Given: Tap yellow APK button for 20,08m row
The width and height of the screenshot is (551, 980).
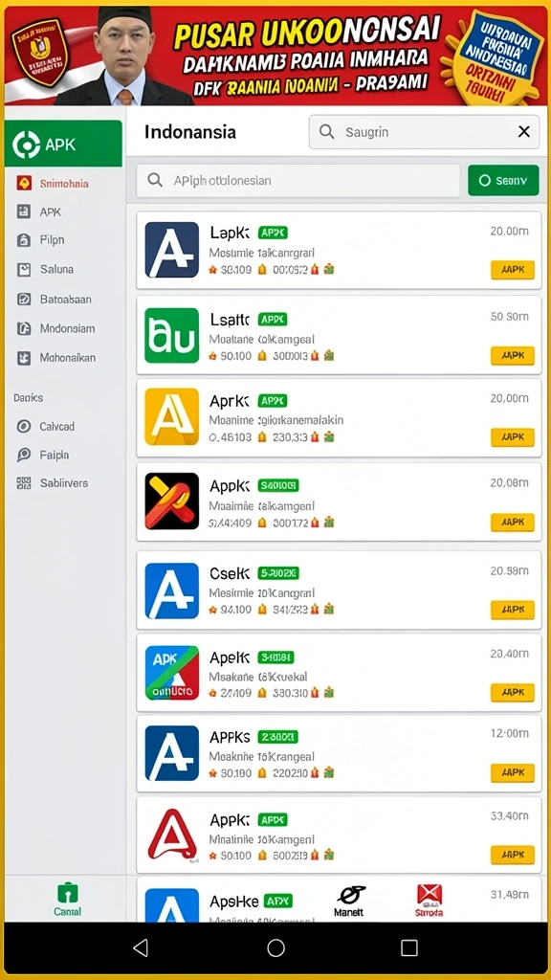Looking at the screenshot, I should (x=513, y=522).
